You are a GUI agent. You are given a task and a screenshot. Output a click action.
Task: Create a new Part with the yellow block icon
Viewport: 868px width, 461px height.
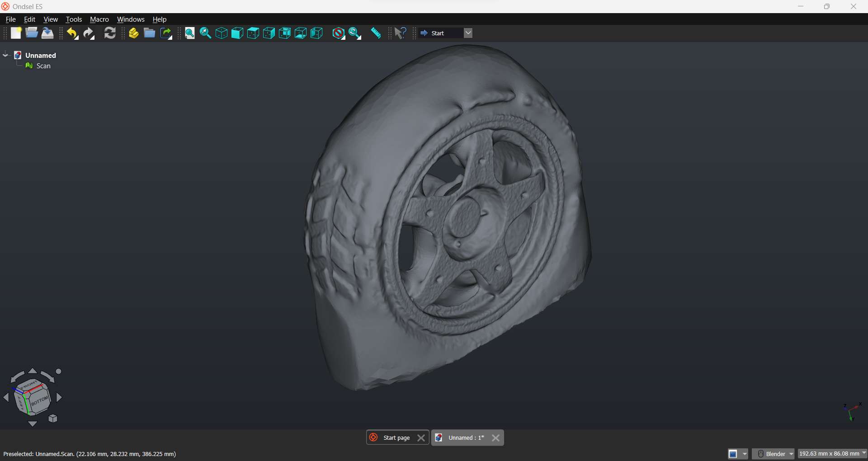click(x=134, y=33)
